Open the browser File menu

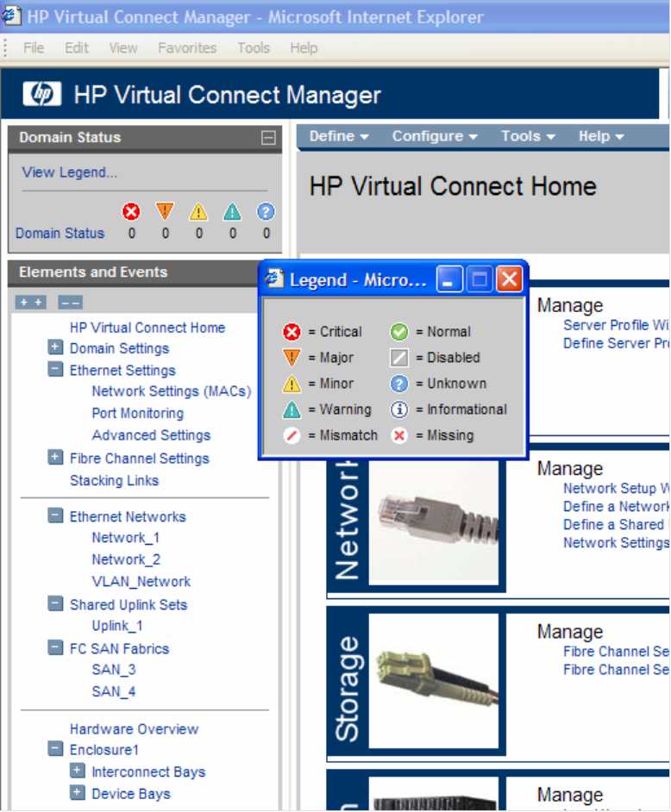tap(34, 48)
